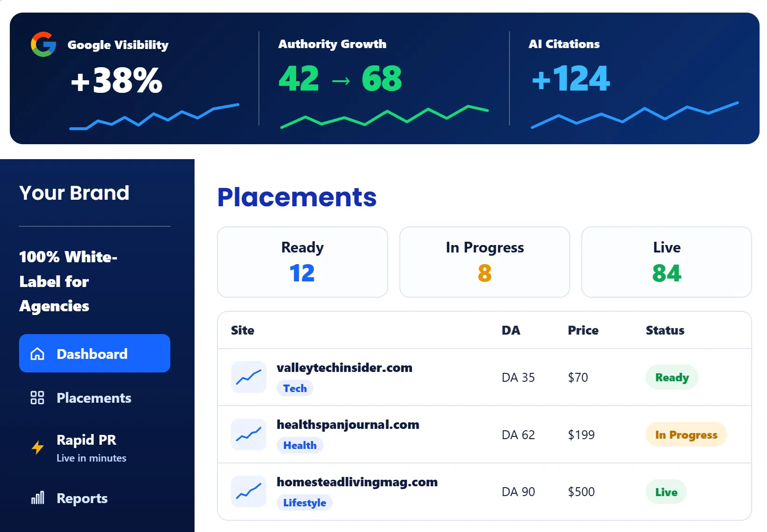Click the Price column header
This screenshot has height=532, width=767.
[x=583, y=330]
